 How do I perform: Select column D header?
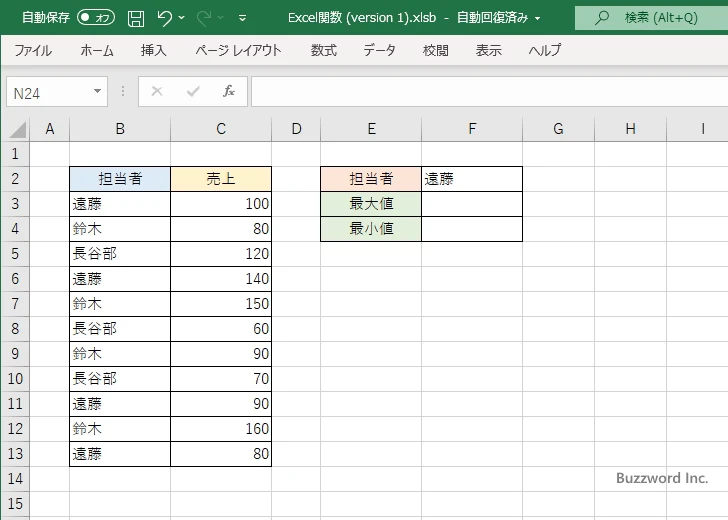tap(296, 129)
